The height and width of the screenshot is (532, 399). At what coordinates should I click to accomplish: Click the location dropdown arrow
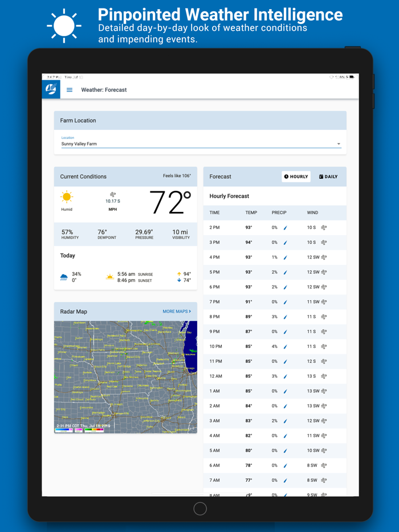pos(338,144)
